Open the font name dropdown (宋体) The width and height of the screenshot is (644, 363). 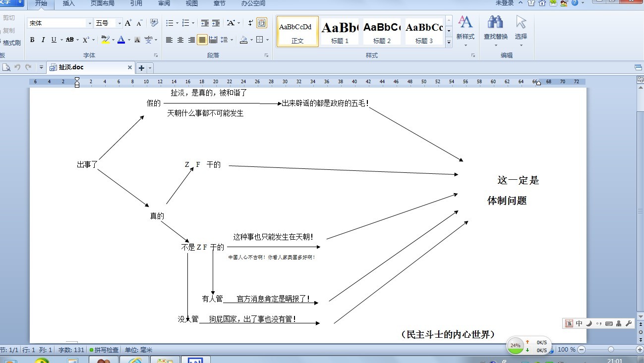click(90, 23)
